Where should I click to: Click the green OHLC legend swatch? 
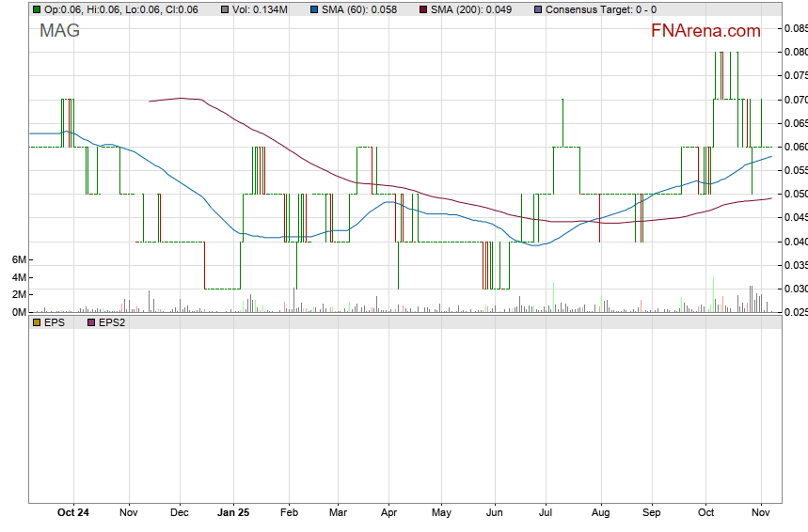point(36,9)
